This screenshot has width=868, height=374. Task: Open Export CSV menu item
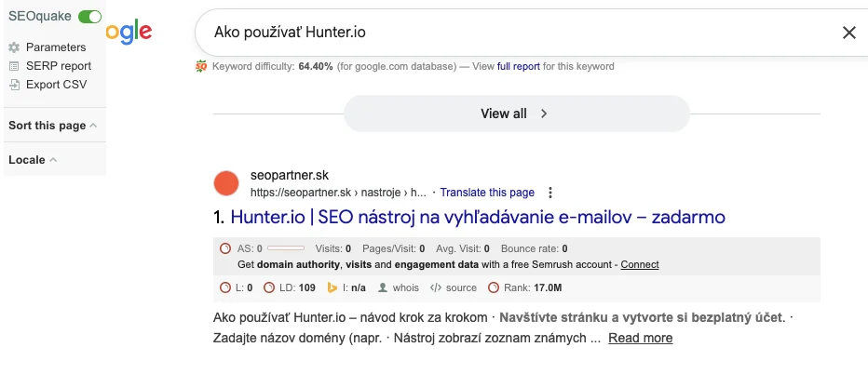point(56,85)
